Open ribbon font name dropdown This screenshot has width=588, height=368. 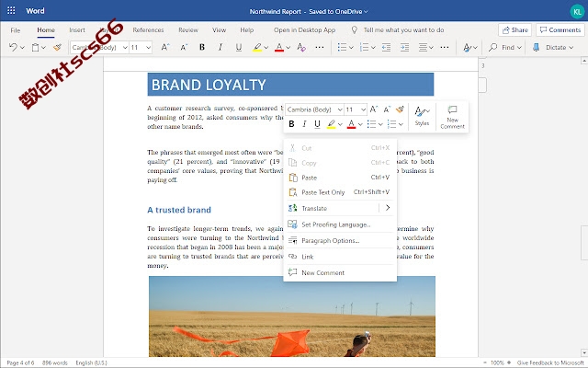pos(125,48)
